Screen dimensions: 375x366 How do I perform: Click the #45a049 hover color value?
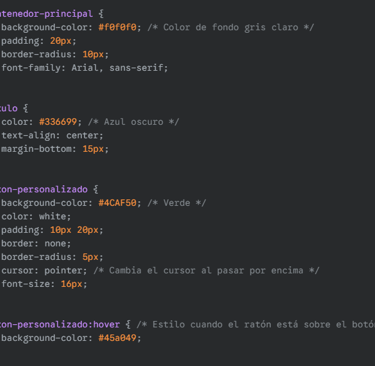(x=117, y=338)
